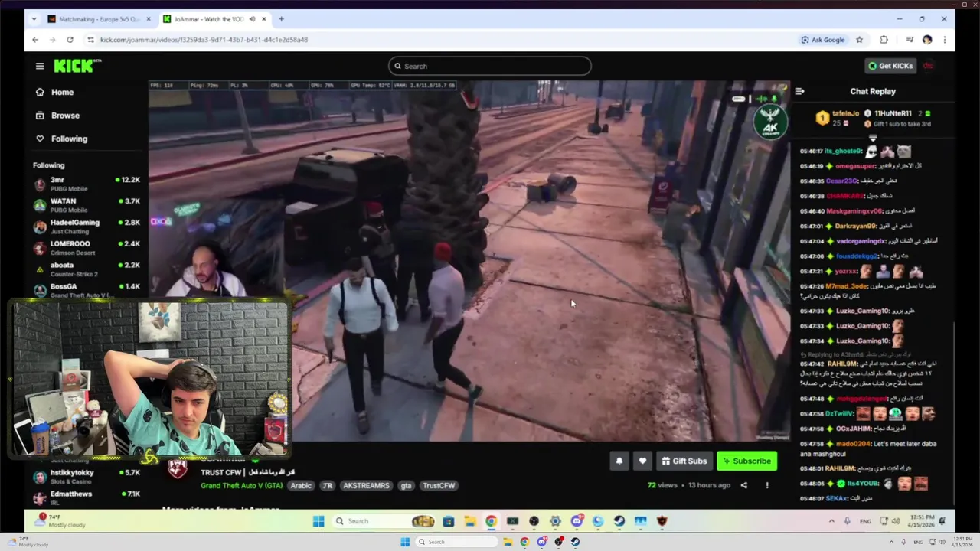
Task: Open the Kick hamburger sidebar menu
Action: [x=40, y=66]
